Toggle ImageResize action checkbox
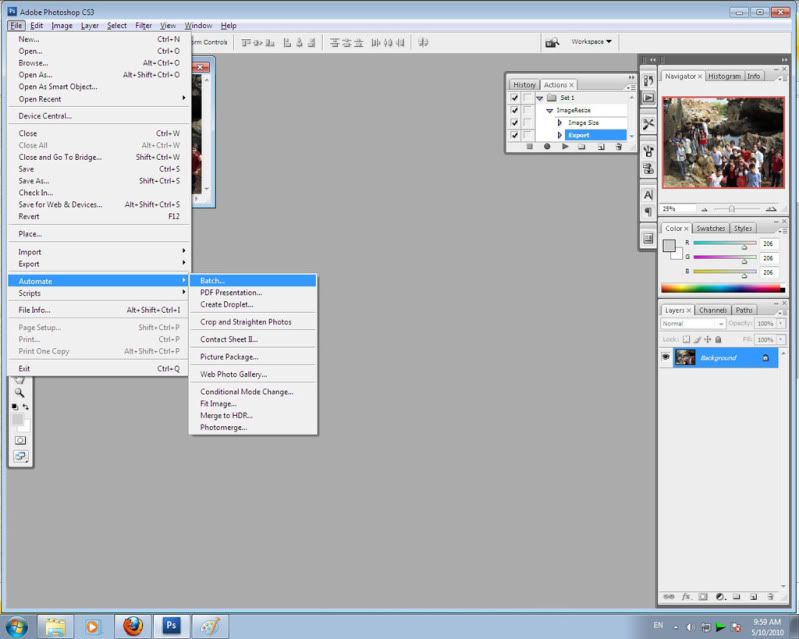 tap(514, 110)
